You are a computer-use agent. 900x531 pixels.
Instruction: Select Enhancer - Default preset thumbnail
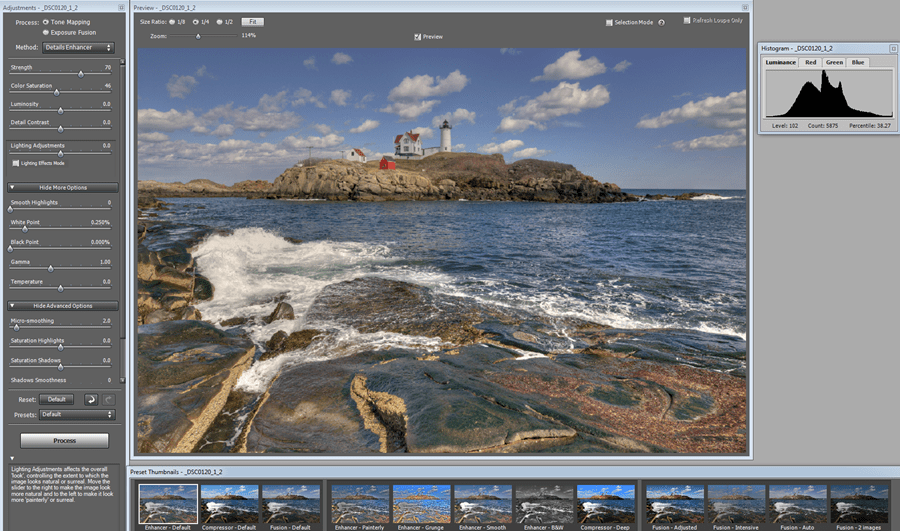point(168,504)
